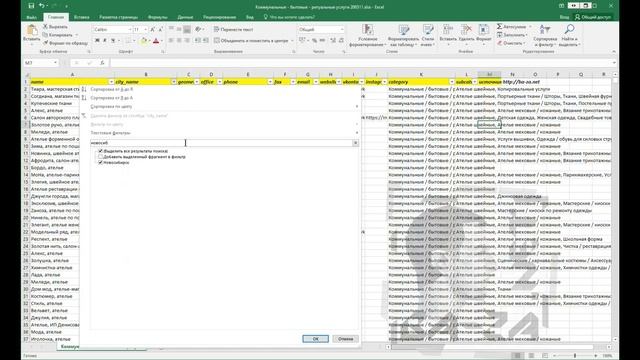Screen dimensions: 640x360
Task: Click 'Что вы хотите сделать?' tell-me box
Action: point(289,17)
